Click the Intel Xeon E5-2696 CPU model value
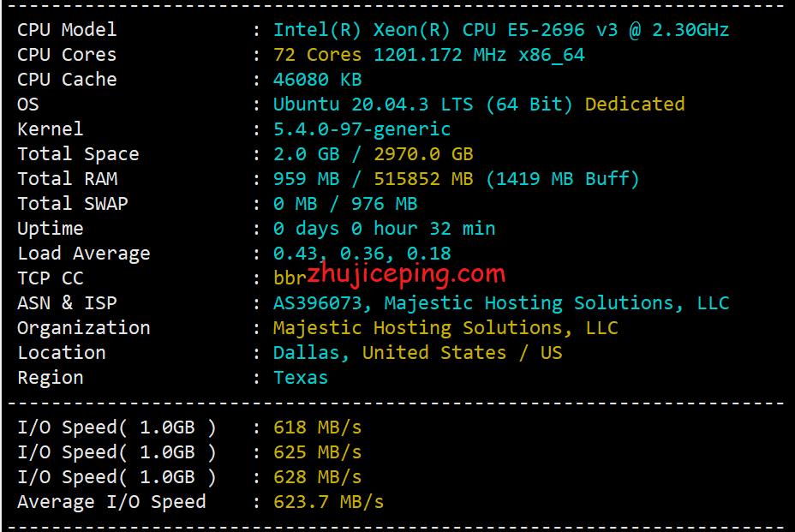 tap(500, 30)
